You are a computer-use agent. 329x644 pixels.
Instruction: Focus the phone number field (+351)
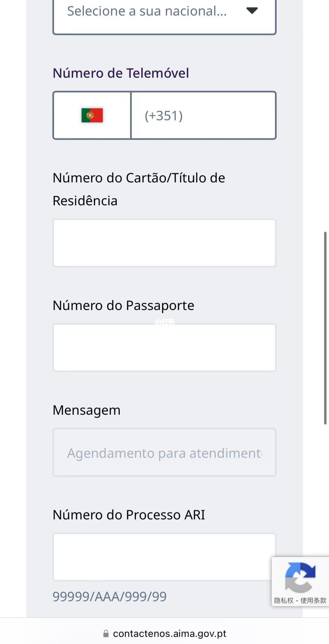pyautogui.click(x=203, y=115)
